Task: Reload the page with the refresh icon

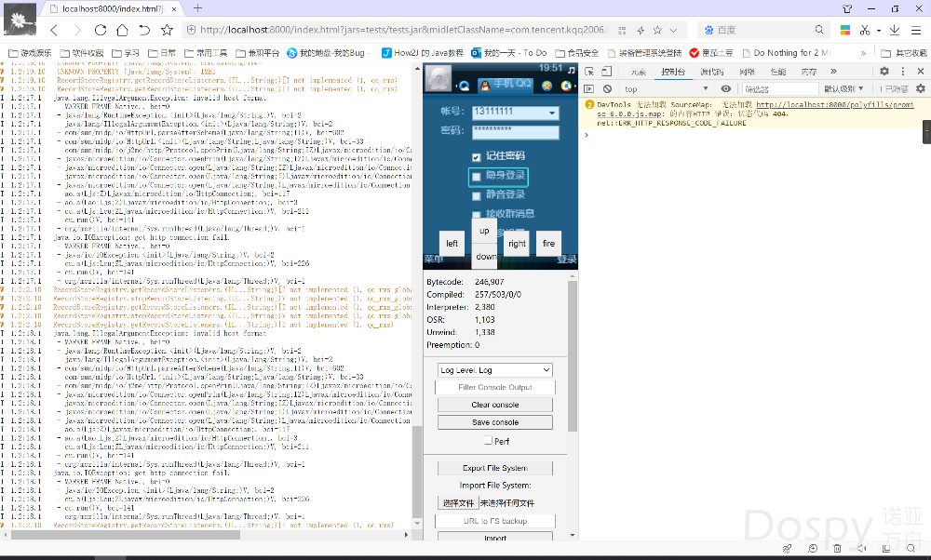Action: tap(101, 31)
